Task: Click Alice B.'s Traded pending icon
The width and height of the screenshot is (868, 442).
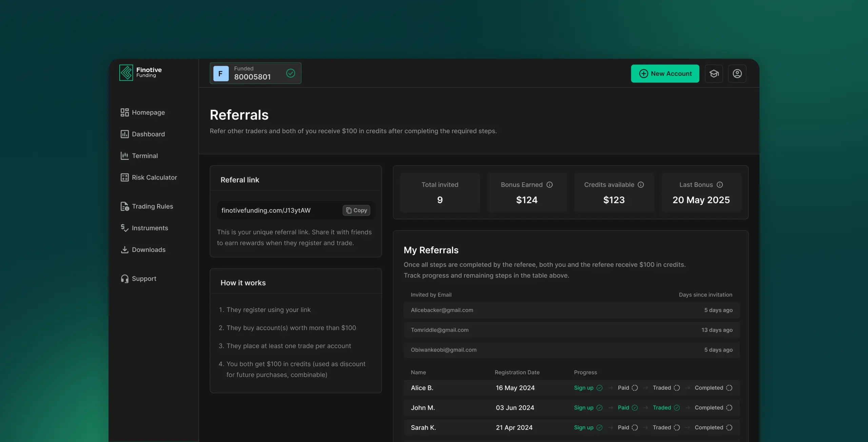Action: [677, 388]
